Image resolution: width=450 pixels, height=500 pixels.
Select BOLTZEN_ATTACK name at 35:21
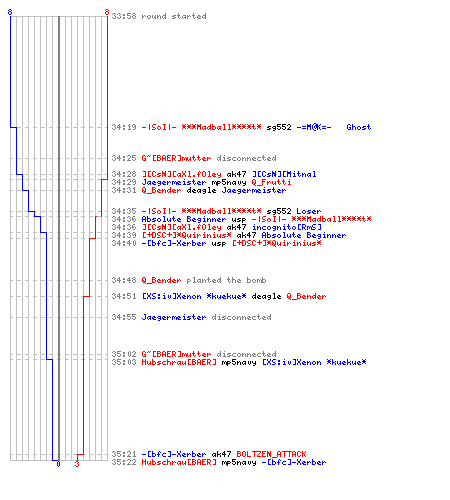271,454
